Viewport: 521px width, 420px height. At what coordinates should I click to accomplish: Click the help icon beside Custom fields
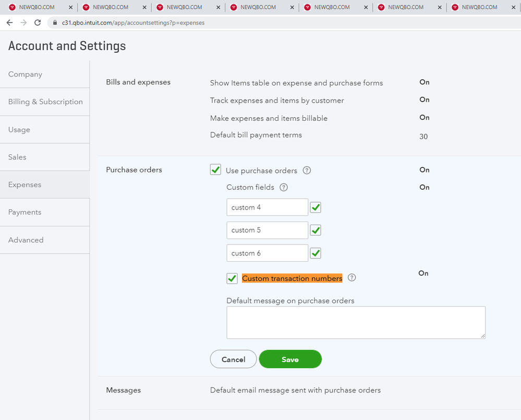pyautogui.click(x=284, y=188)
